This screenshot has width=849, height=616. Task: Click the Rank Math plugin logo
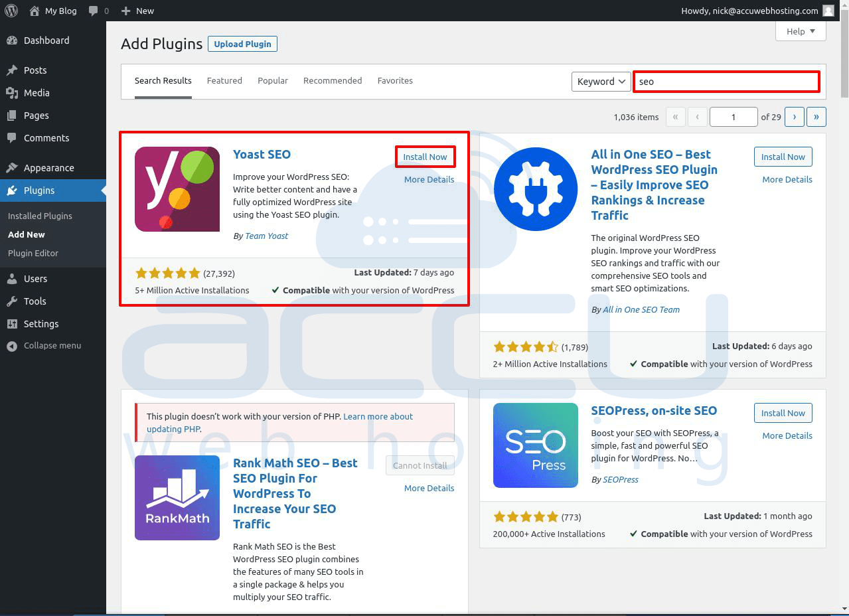(177, 498)
